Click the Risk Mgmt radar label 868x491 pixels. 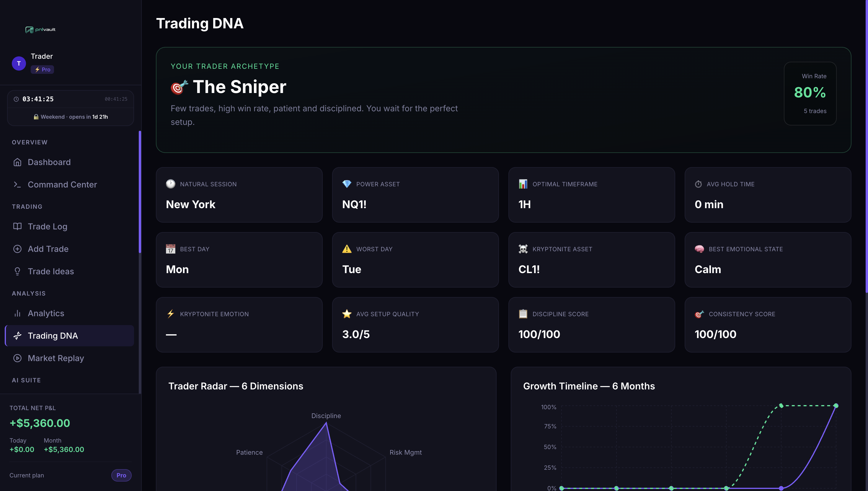coord(406,452)
